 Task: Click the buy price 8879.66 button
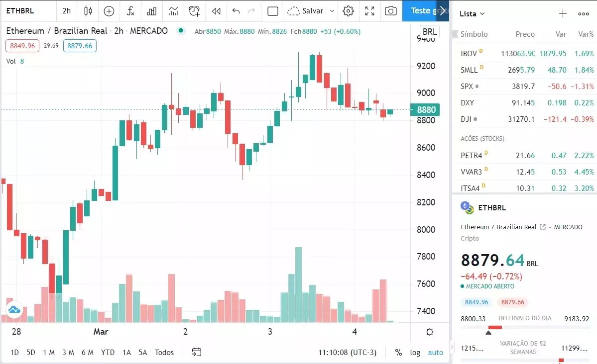[x=80, y=46]
